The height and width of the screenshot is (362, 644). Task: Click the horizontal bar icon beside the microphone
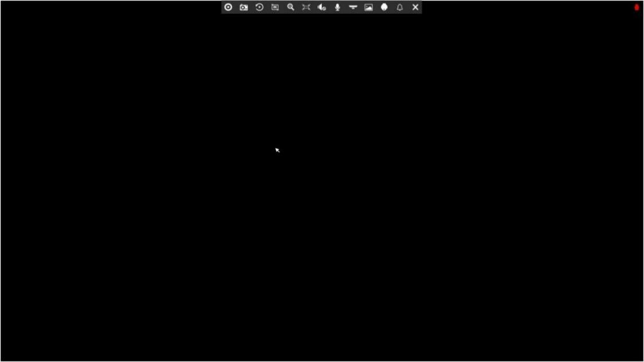tap(353, 7)
